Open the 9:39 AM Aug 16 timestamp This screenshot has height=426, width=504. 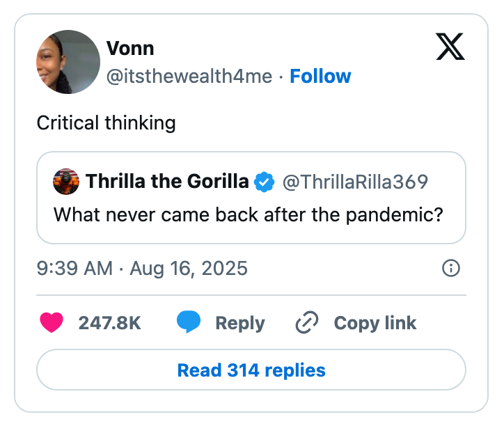click(142, 268)
